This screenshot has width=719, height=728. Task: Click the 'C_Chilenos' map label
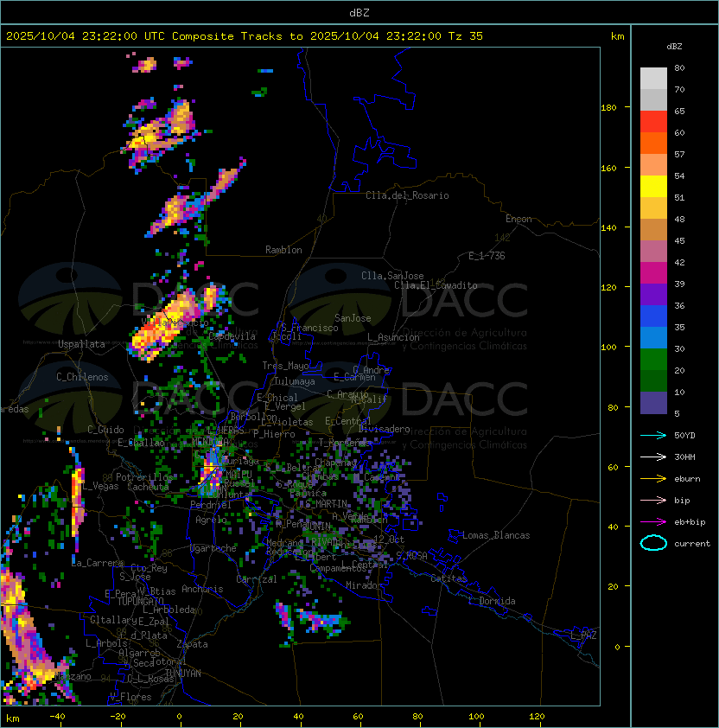click(82, 377)
